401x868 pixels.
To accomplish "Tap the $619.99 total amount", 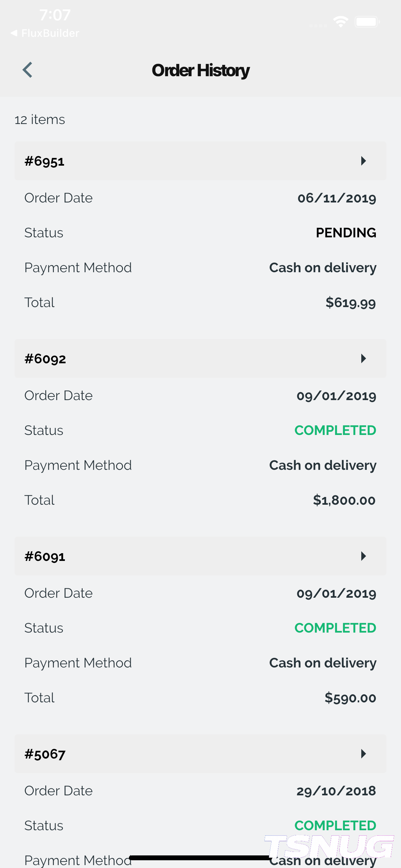I will [350, 303].
